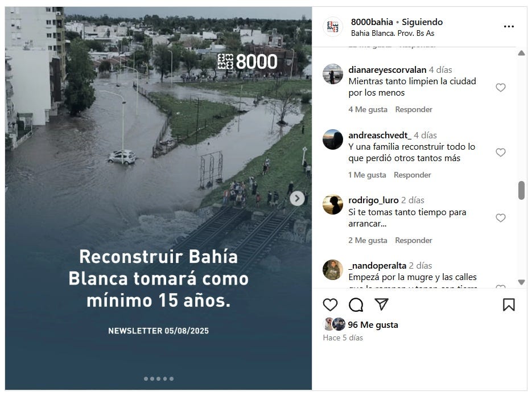This screenshot has height=395, width=532.
Task: Advance to next carousel image arrow
Action: [297, 199]
